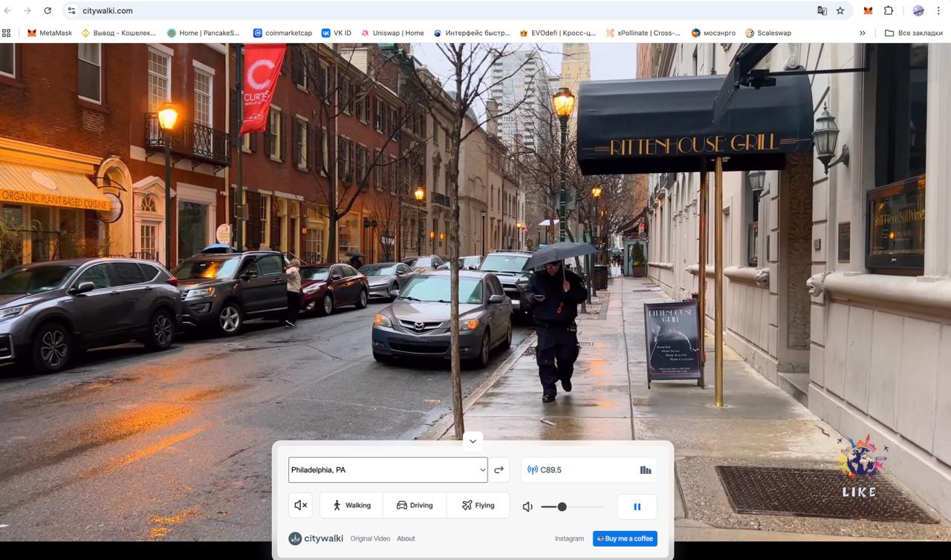951x560 pixels.
Task: Click the replay arrow next to the city selector
Action: pos(499,469)
